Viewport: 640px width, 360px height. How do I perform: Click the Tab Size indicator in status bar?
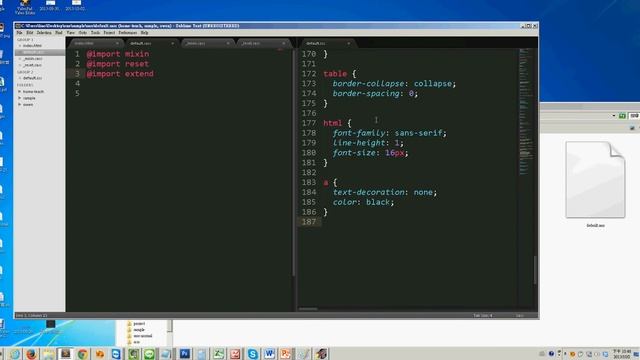pyautogui.click(x=483, y=316)
